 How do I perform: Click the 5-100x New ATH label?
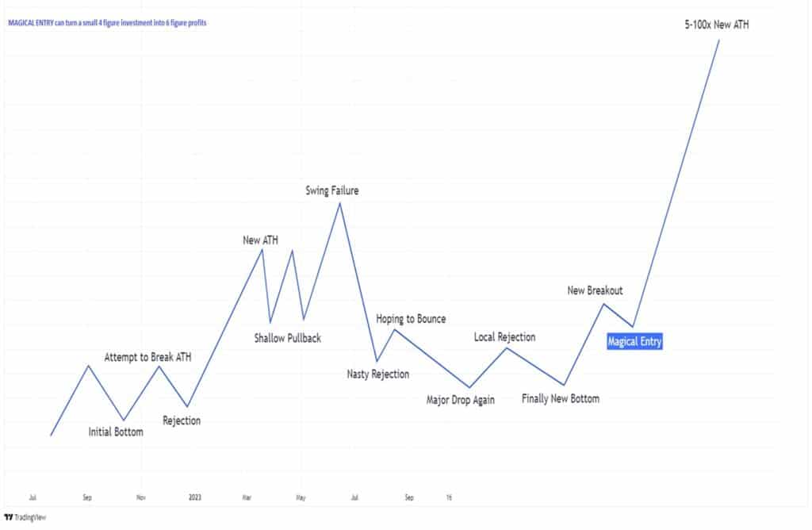pos(717,25)
